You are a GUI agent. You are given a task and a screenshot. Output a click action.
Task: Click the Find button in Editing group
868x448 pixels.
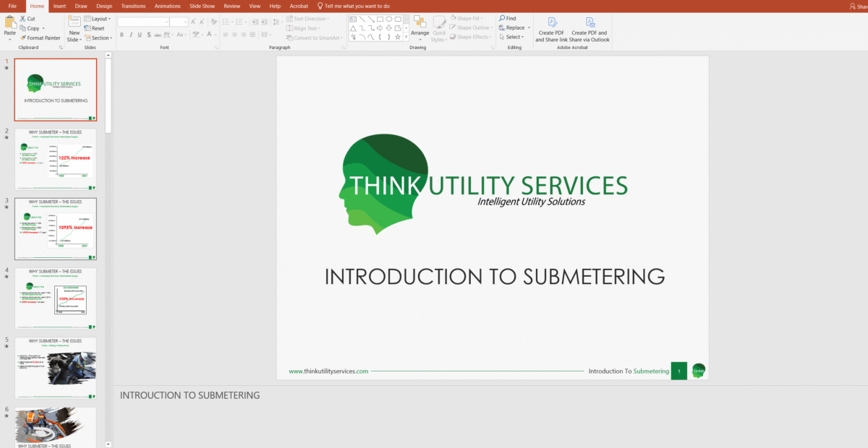(507, 18)
